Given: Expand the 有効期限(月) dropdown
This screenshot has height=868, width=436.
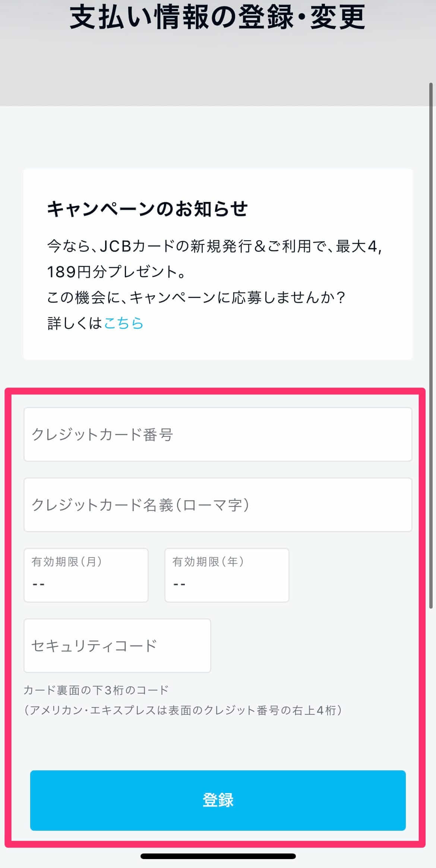Looking at the screenshot, I should pos(86,575).
